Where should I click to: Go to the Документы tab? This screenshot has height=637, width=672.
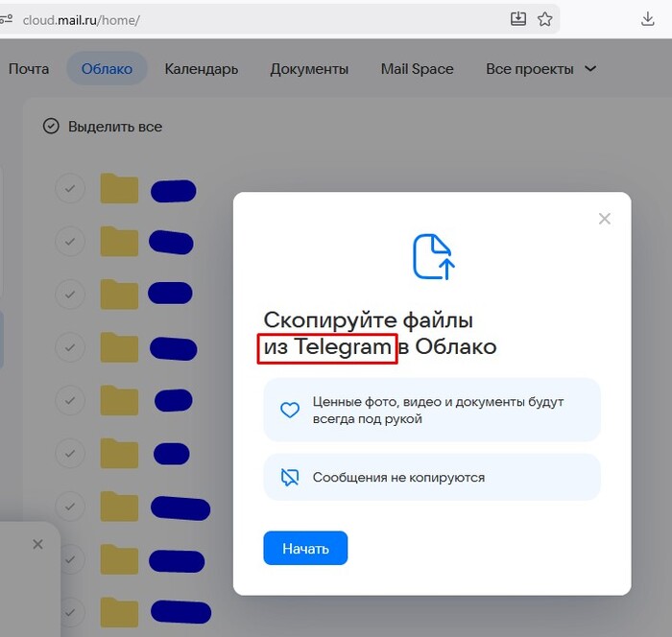tap(309, 69)
